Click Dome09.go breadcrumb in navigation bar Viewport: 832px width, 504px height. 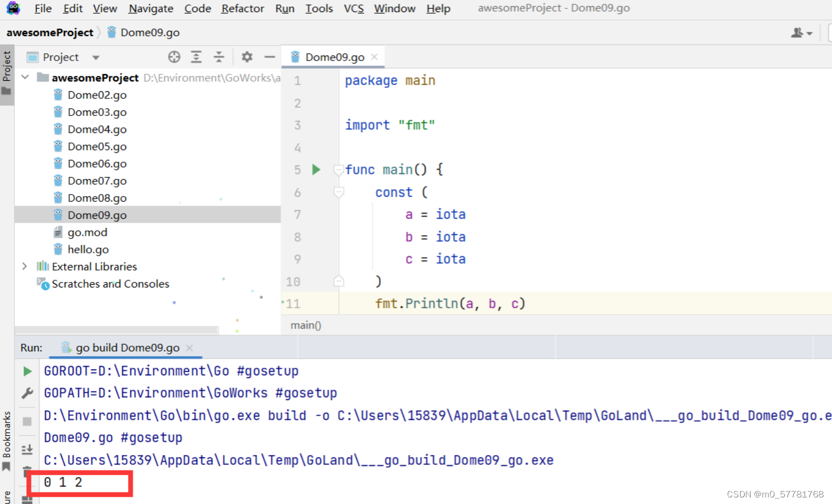(143, 32)
